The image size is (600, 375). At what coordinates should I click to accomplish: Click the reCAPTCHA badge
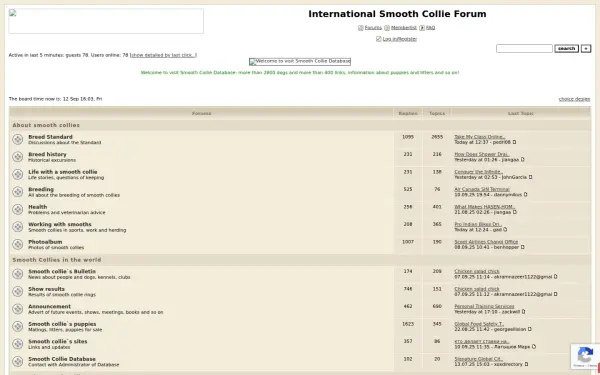(585, 357)
